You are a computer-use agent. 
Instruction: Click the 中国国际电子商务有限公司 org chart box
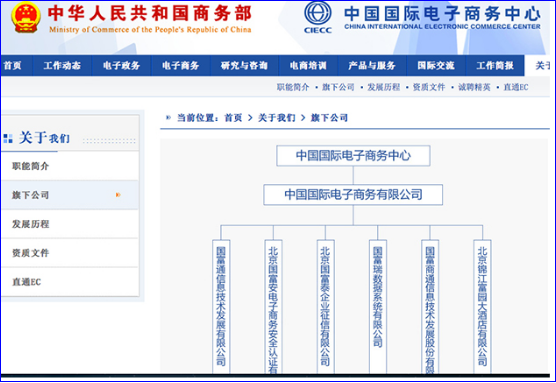point(353,195)
